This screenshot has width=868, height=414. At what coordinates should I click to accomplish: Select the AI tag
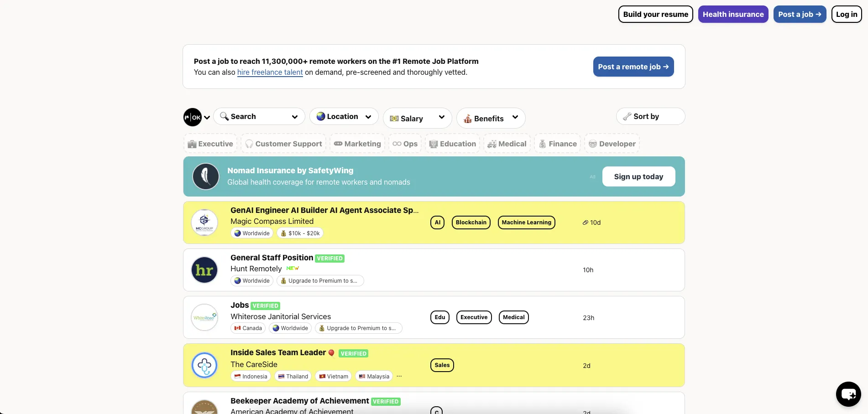pos(437,223)
